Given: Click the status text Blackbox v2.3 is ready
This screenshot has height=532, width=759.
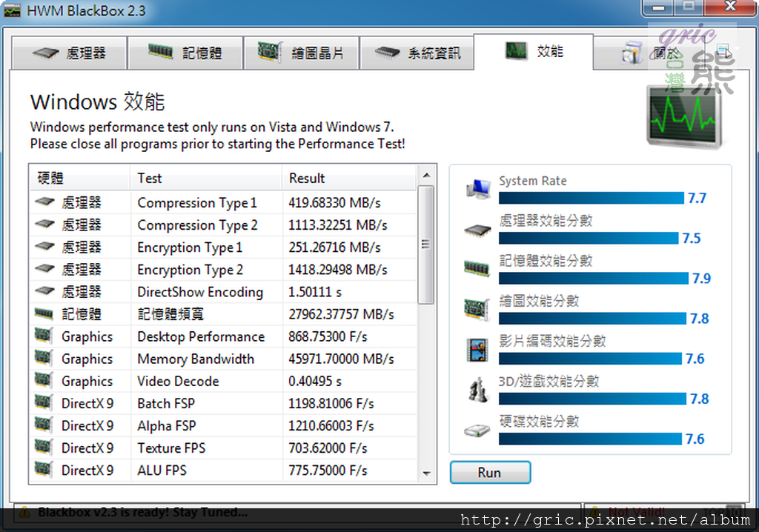Looking at the screenshot, I should tap(143, 512).
